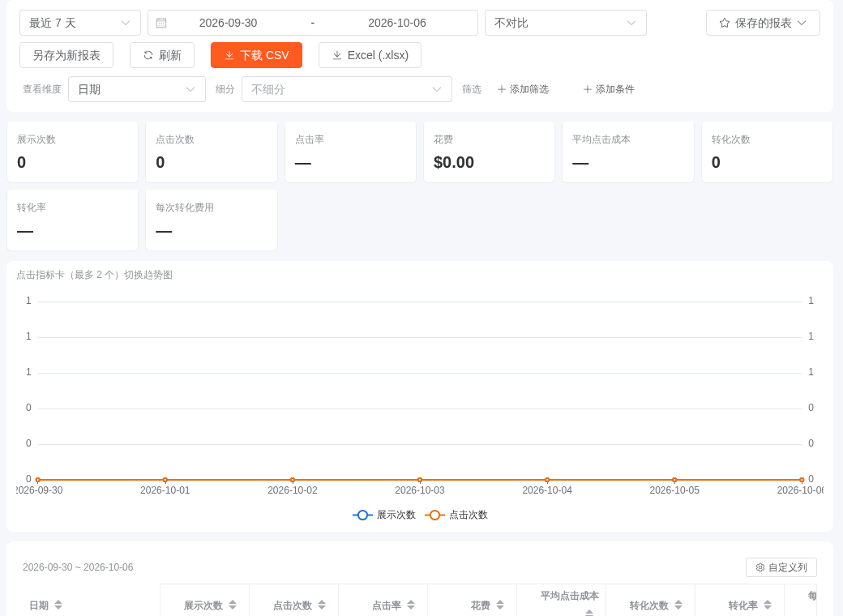
Task: Sort table by 点击率 column
Action: (411, 605)
